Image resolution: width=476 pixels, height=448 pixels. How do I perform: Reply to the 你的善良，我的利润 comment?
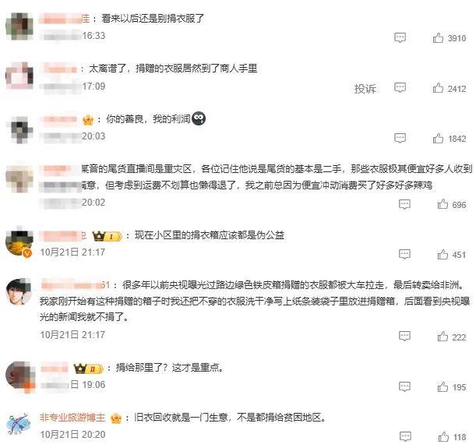(x=400, y=138)
